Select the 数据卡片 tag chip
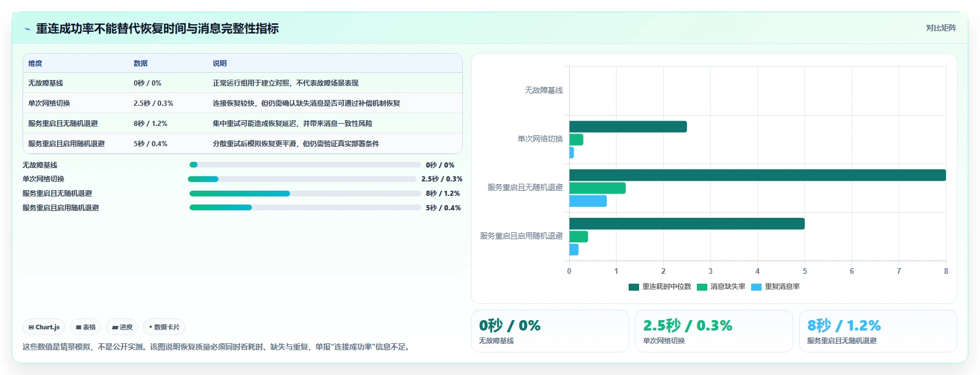 point(164,327)
